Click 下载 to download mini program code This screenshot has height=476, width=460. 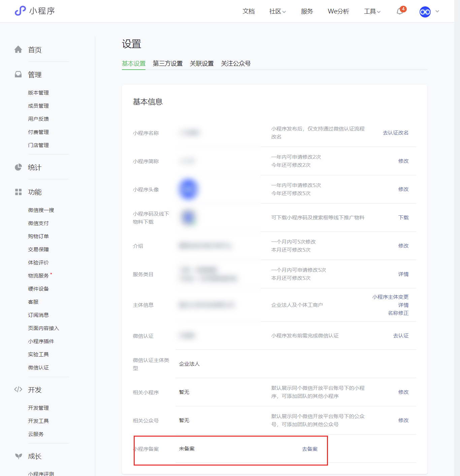[x=403, y=217]
